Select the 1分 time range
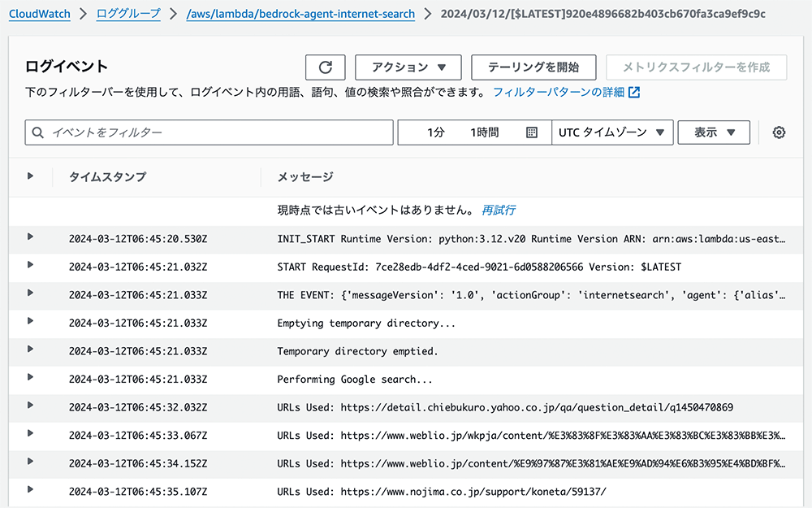The image size is (812, 508). pyautogui.click(x=435, y=132)
